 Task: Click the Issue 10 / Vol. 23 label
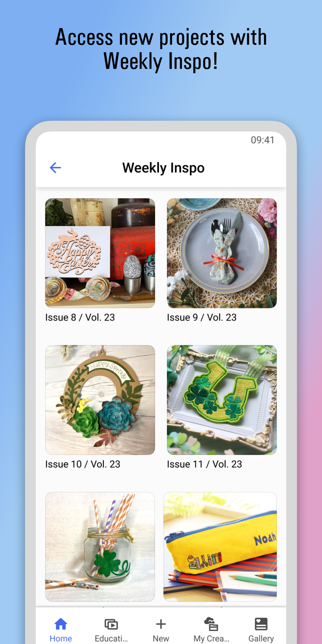83,464
